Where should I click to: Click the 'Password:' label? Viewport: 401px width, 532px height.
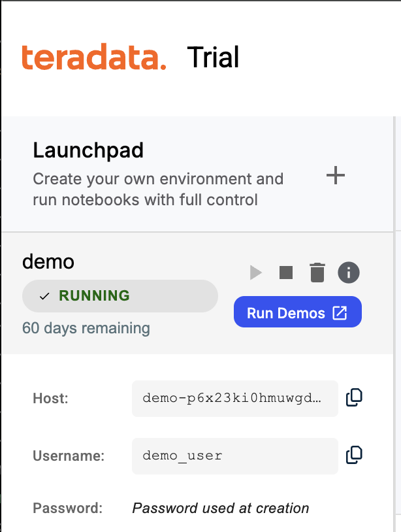pos(68,508)
